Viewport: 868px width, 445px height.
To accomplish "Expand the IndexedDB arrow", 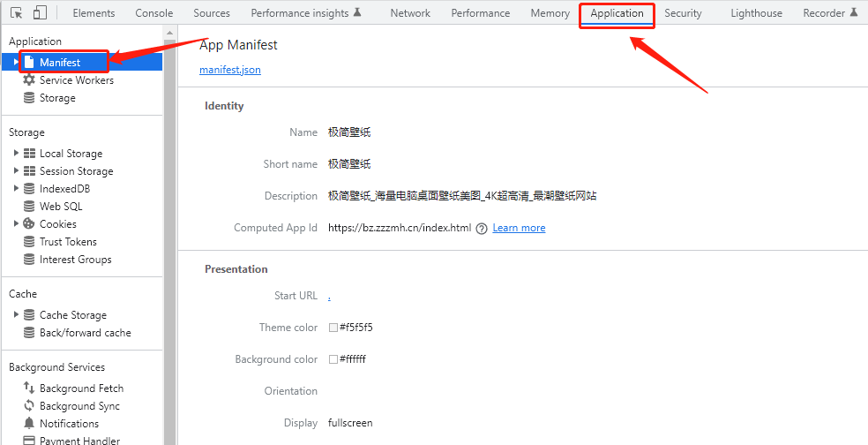I will tap(16, 188).
